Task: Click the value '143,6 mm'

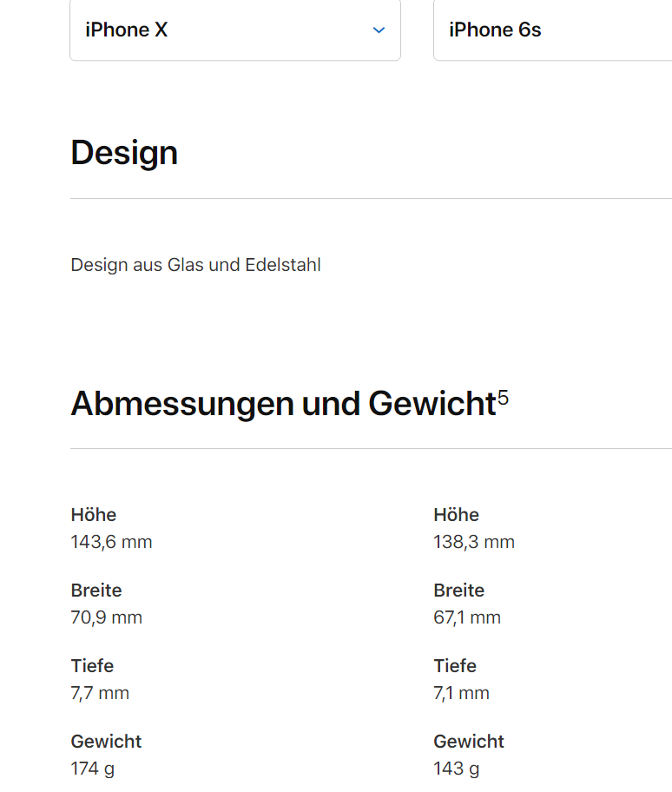Action: click(112, 542)
